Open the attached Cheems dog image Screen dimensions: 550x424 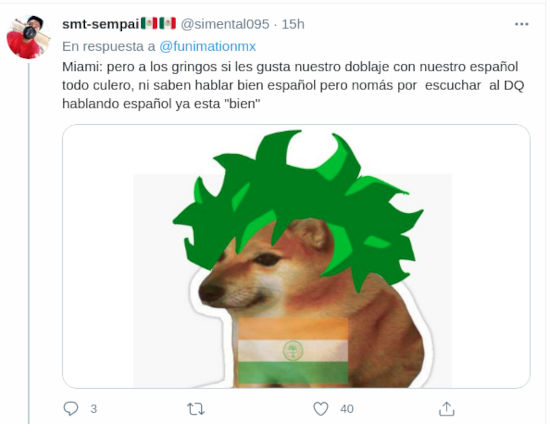(x=296, y=256)
